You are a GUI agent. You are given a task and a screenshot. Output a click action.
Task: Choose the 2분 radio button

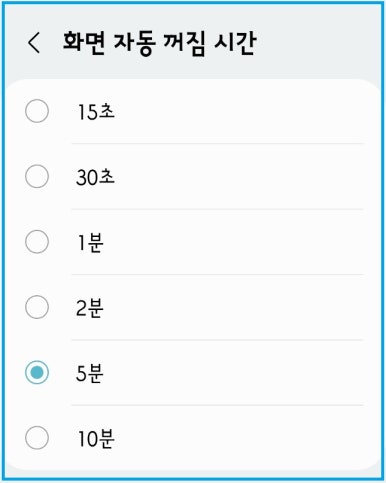(x=37, y=307)
